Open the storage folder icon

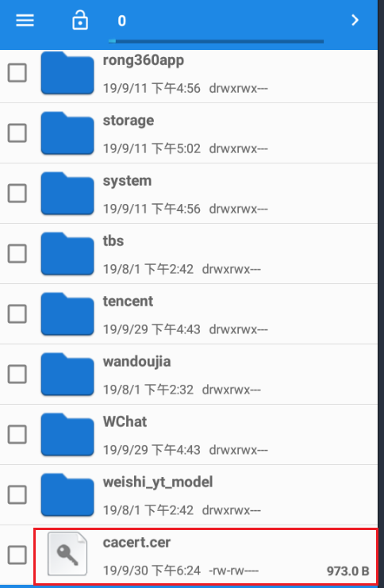(x=67, y=133)
